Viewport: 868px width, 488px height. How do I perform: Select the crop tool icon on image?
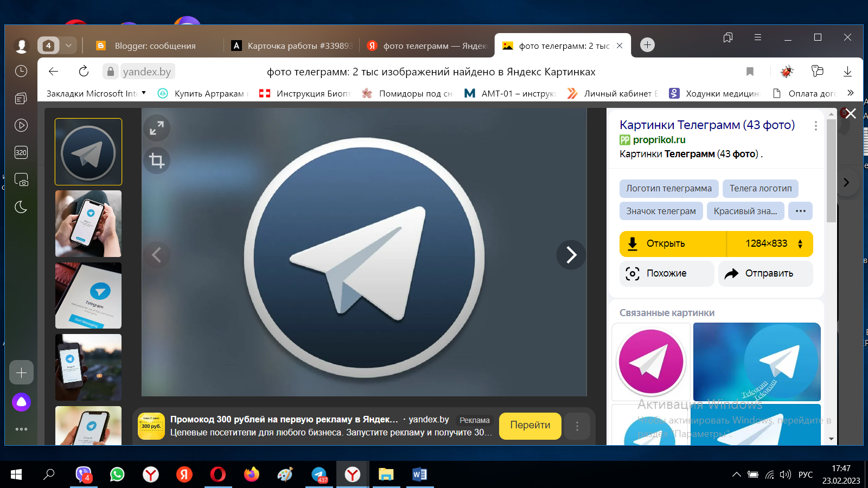pos(157,160)
